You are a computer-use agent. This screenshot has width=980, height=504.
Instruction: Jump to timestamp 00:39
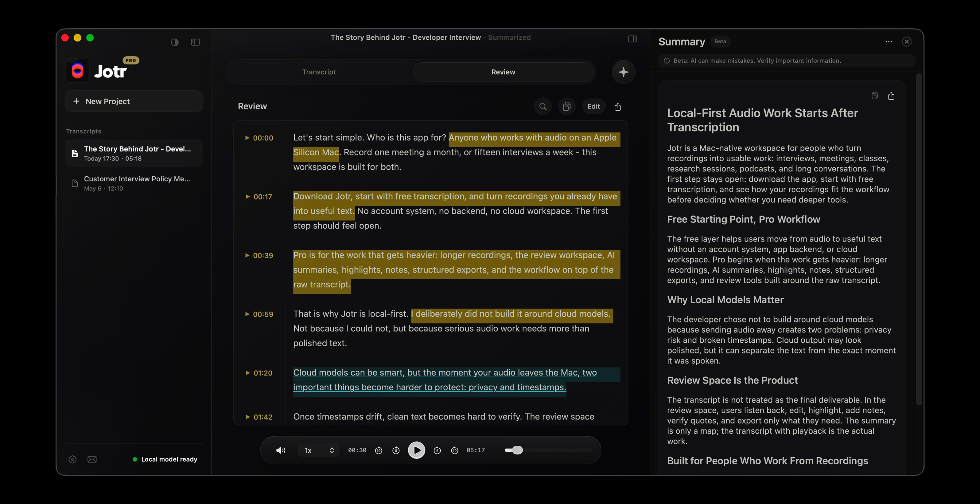[259, 255]
